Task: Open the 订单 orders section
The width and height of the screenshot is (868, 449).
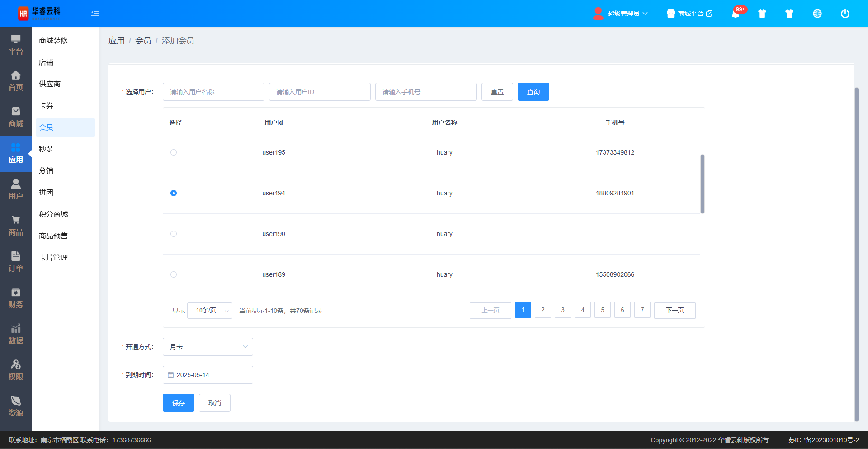Action: tap(16, 262)
